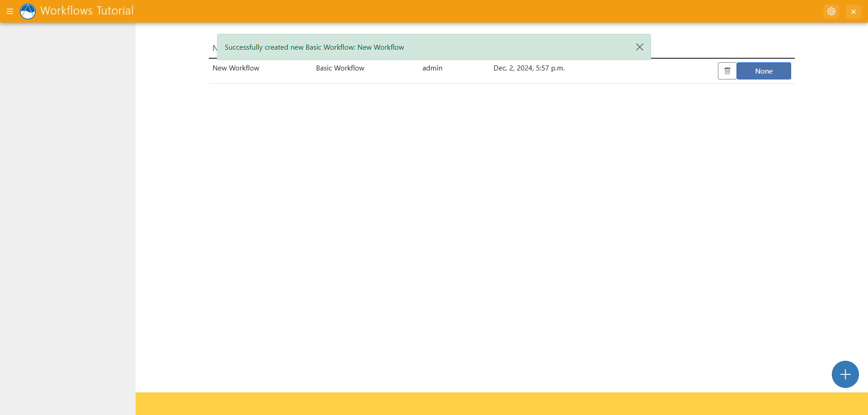Open the hamburger navigation menu
Image resolution: width=868 pixels, height=415 pixels.
[10, 11]
